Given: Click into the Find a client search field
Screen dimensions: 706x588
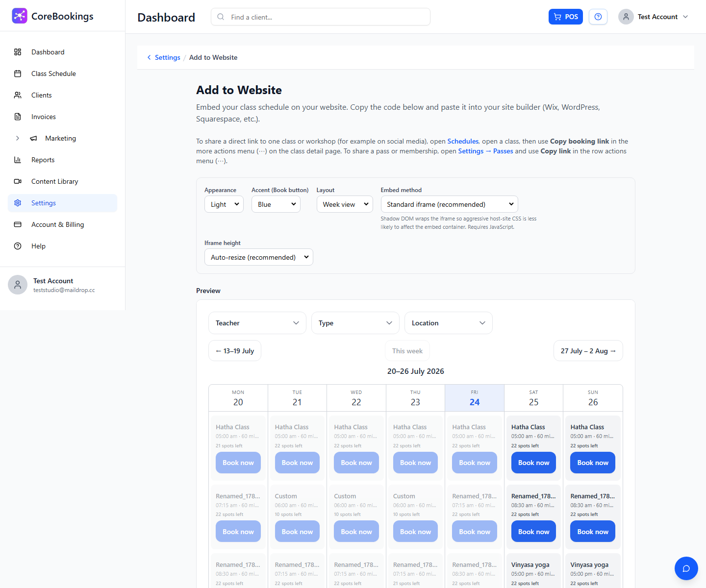Looking at the screenshot, I should click(x=321, y=17).
